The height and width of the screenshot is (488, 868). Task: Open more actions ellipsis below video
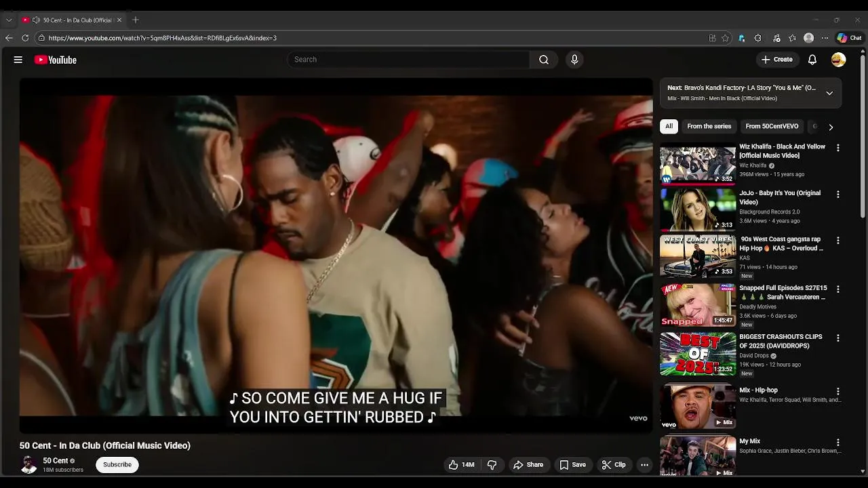(x=644, y=465)
